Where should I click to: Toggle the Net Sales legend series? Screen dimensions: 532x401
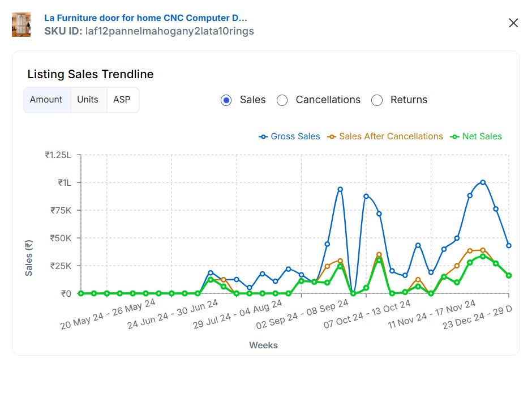pyautogui.click(x=475, y=136)
